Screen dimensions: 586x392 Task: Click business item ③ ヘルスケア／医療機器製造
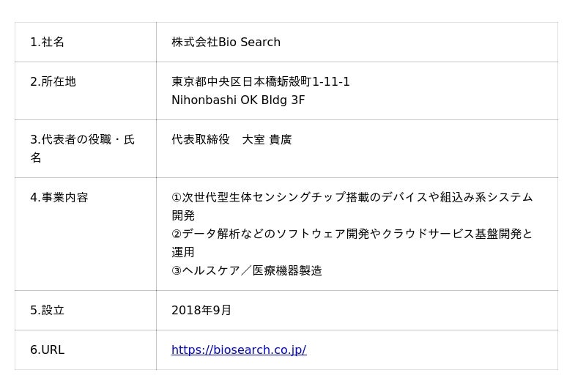(247, 270)
